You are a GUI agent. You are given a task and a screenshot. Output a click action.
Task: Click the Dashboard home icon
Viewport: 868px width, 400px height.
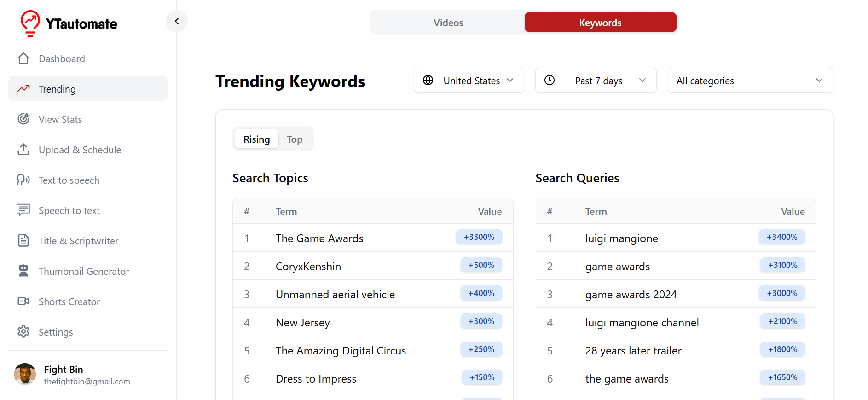coord(23,58)
